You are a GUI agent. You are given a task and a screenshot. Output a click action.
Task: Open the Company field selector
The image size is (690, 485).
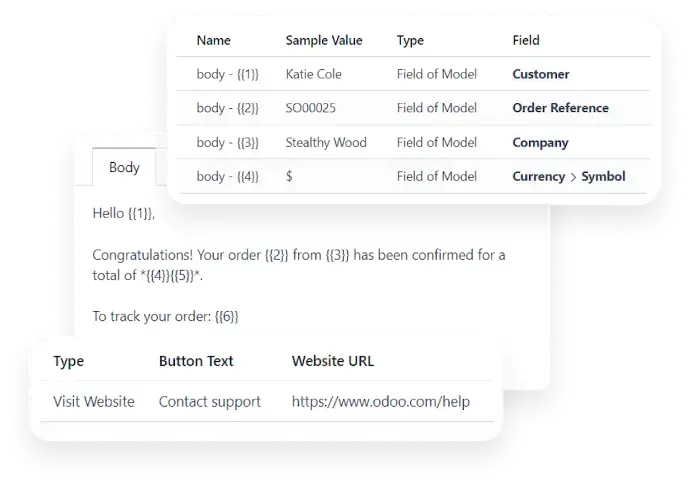click(540, 142)
